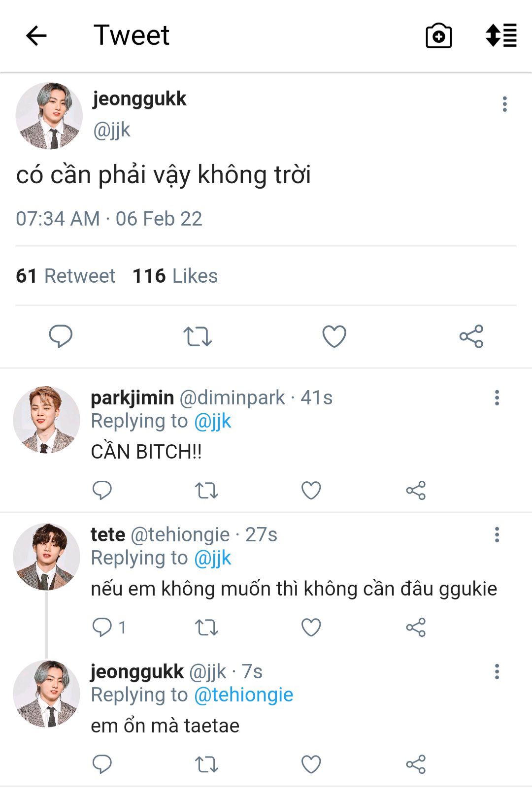This screenshot has height=794, width=532.
Task: Open the camera add-photo icon
Action: click(438, 35)
